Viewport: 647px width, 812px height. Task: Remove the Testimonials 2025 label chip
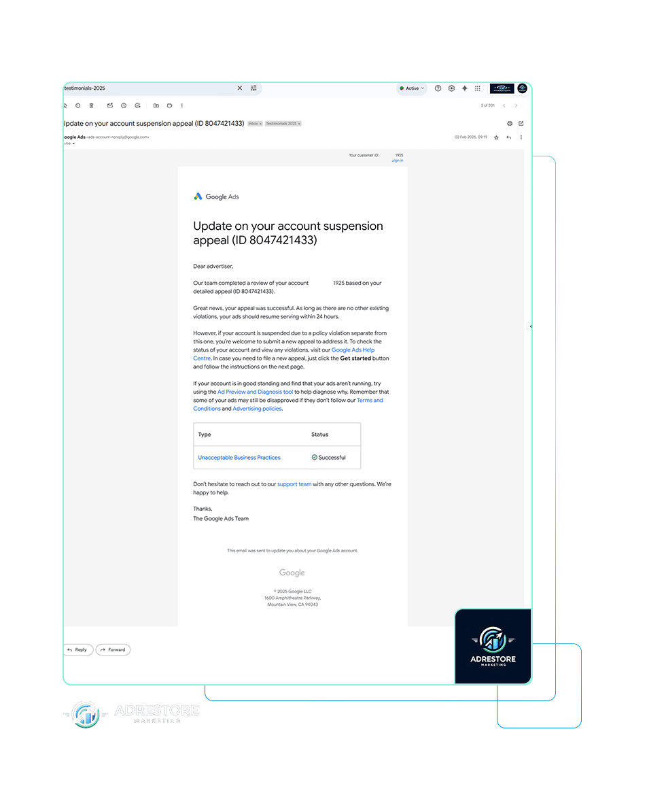pos(299,124)
